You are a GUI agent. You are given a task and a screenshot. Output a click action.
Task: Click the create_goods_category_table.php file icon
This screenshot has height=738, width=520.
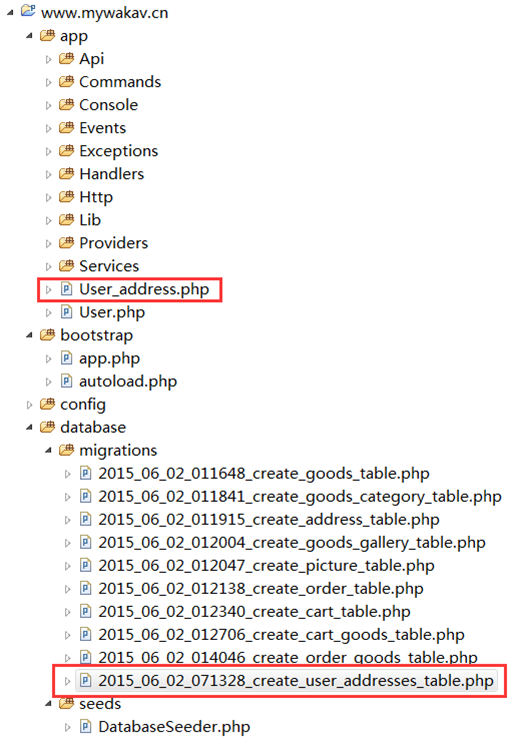tap(86, 496)
